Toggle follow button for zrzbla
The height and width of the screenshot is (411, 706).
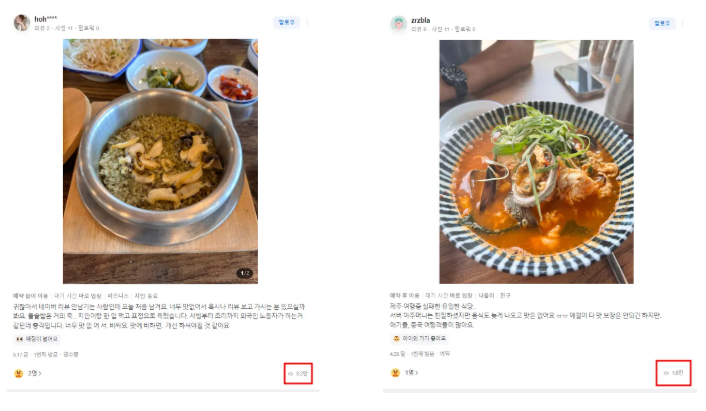pyautogui.click(x=662, y=23)
